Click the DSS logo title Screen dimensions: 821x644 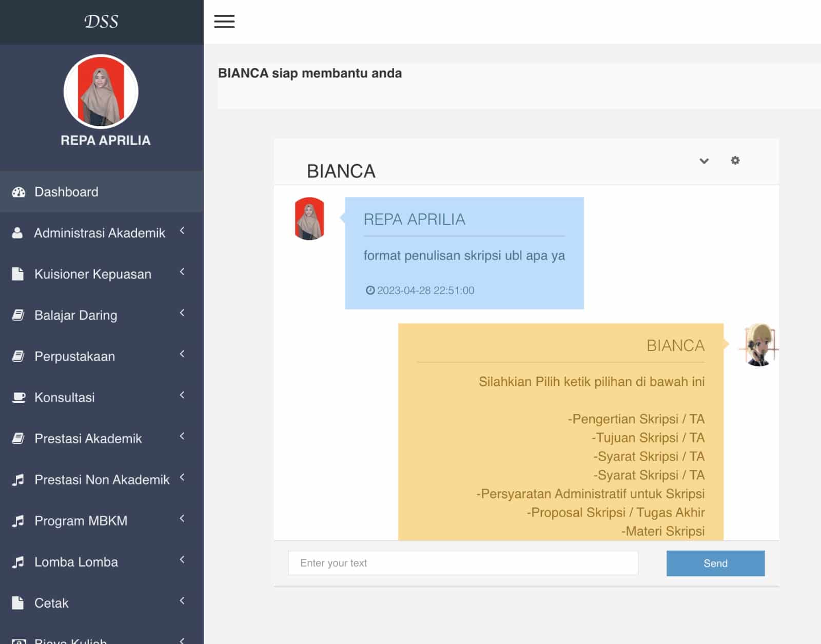[101, 22]
